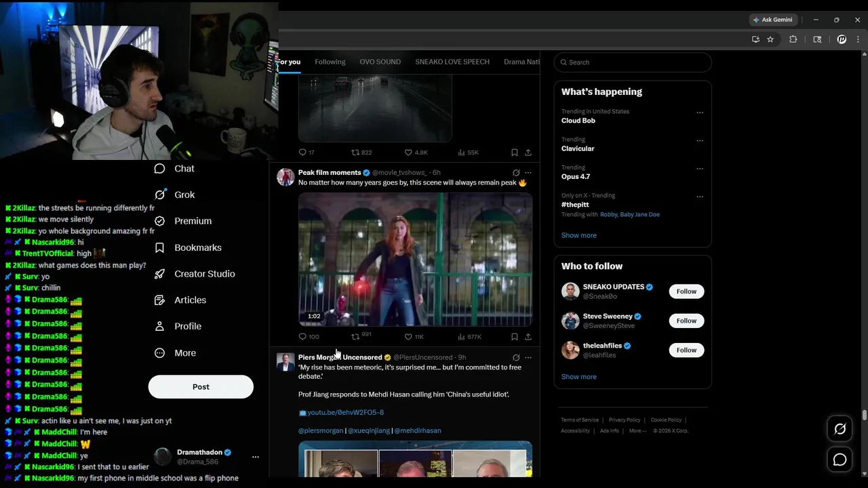This screenshot has width=868, height=488.
Task: Open the youtu.be/0ehvW2FO5-8 link
Action: (x=345, y=413)
